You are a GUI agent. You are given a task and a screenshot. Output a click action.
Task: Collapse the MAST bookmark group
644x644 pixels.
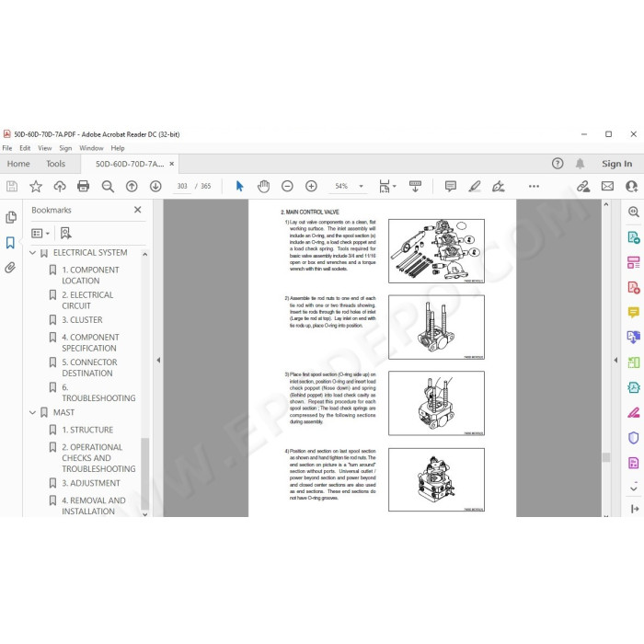pos(33,412)
